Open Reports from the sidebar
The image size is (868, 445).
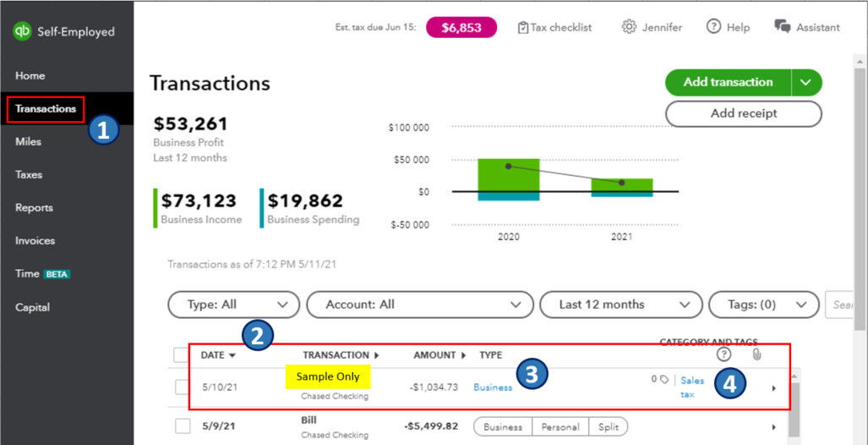pos(34,207)
